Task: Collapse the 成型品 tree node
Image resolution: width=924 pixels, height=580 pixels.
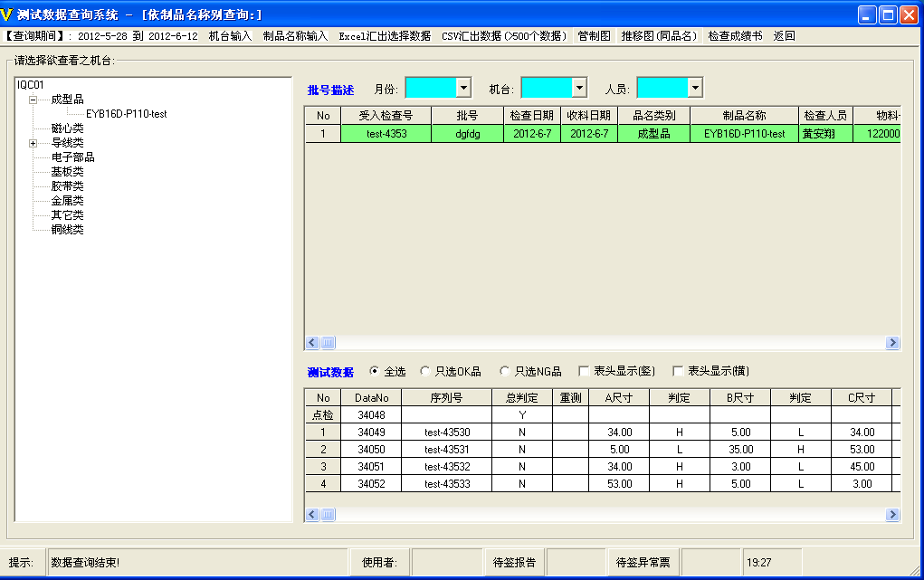Action: click(x=33, y=100)
